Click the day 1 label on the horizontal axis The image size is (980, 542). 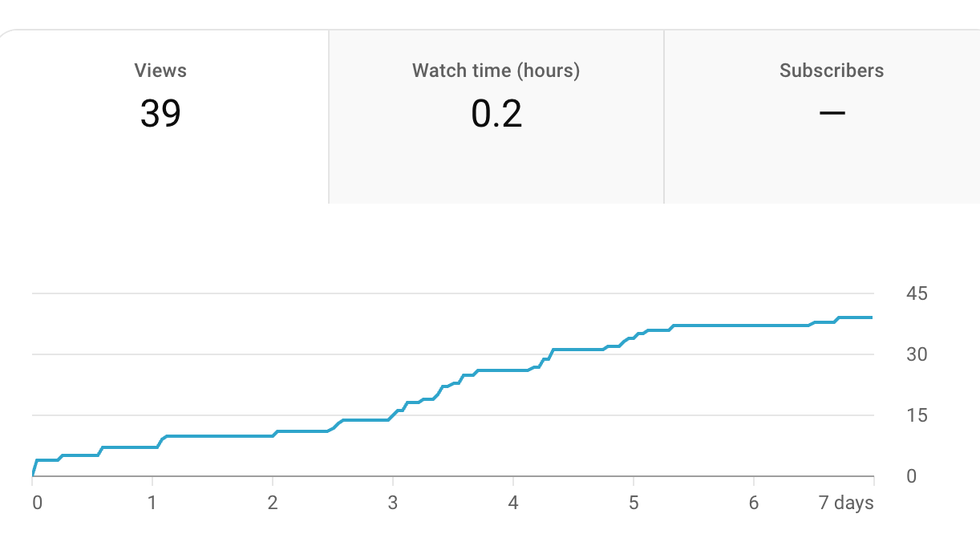(x=152, y=504)
